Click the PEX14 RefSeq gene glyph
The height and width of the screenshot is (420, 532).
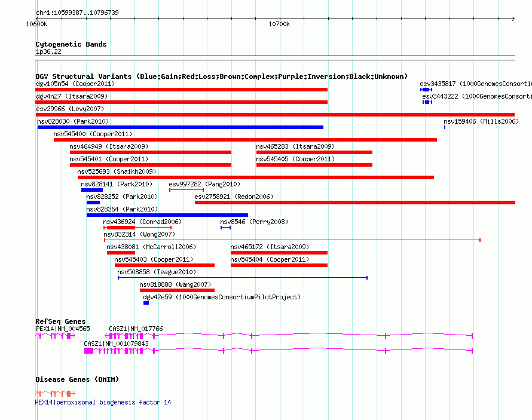[56, 336]
